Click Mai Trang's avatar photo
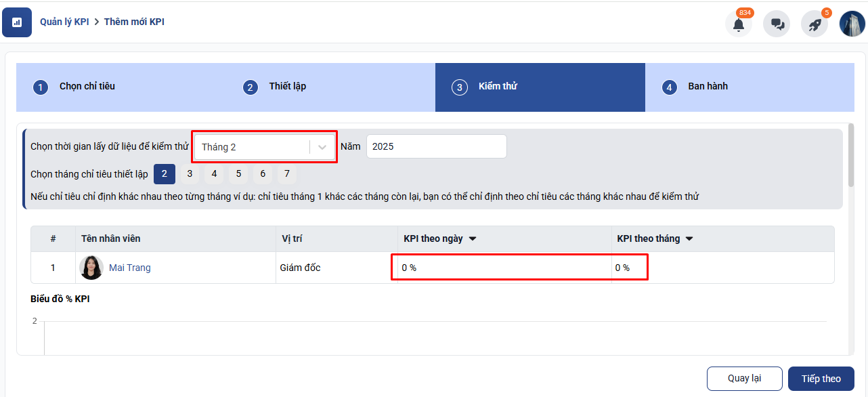 tap(91, 268)
